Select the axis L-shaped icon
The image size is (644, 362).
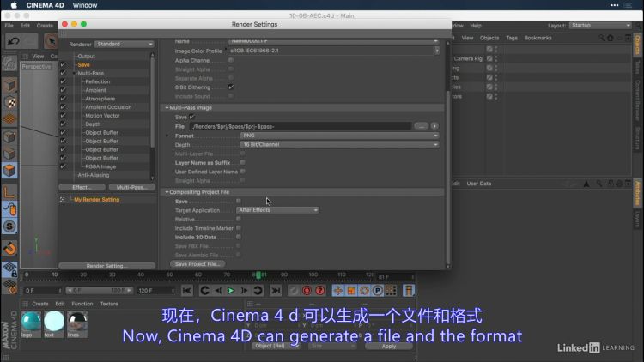(9, 191)
